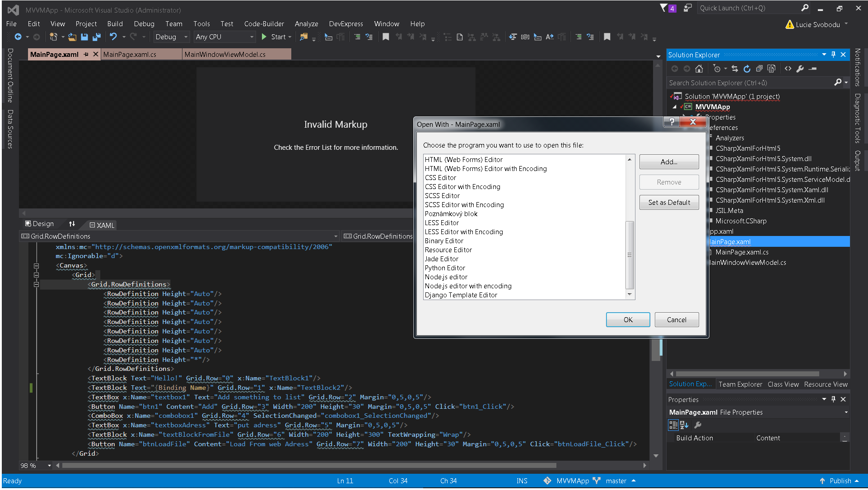Open the Any CPU platform dropdown
The image size is (868, 490).
pos(225,37)
